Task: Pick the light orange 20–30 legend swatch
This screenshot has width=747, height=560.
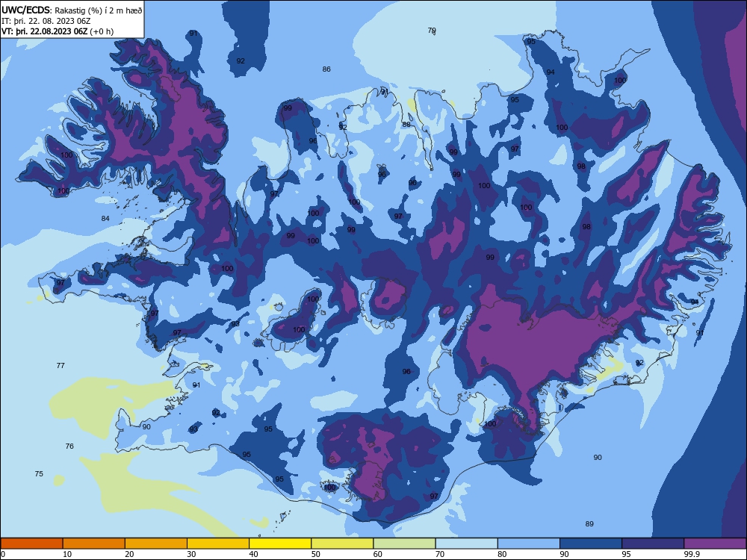Action: pyautogui.click(x=156, y=544)
